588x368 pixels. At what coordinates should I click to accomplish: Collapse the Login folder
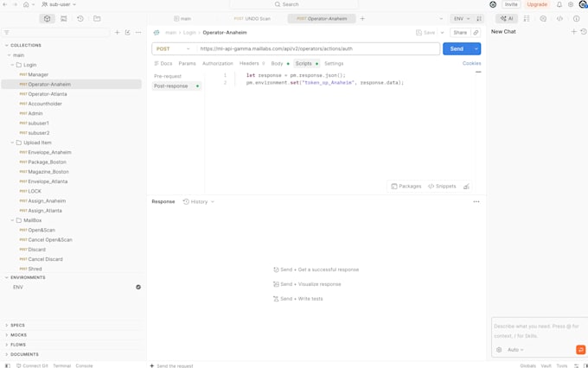tap(12, 65)
